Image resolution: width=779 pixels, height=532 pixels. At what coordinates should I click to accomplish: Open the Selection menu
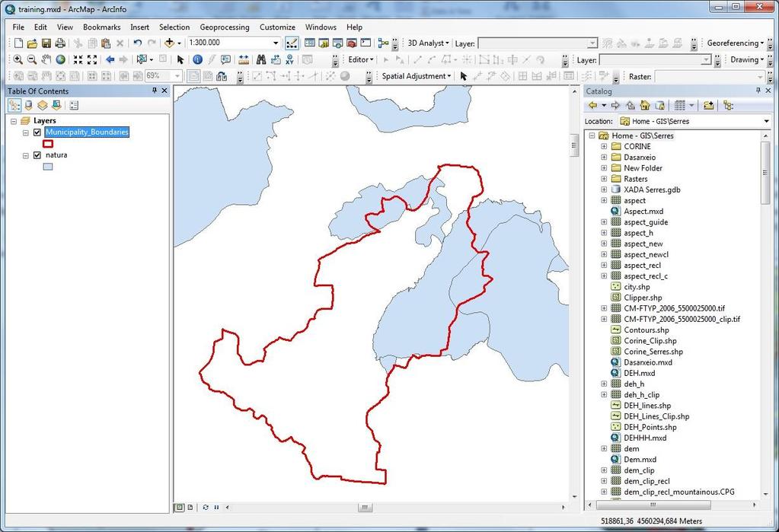coord(174,27)
